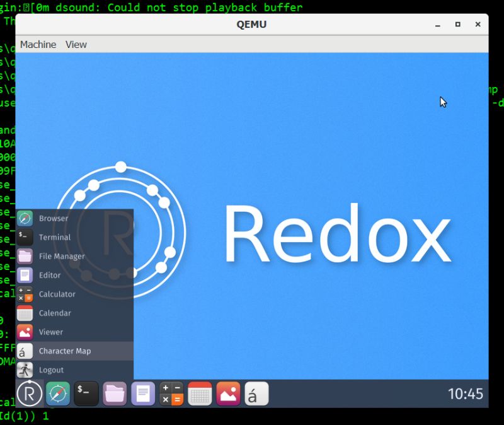Viewport: 504px width, 425px height.
Task: Click the clock showing 10:45
Action: (x=466, y=393)
